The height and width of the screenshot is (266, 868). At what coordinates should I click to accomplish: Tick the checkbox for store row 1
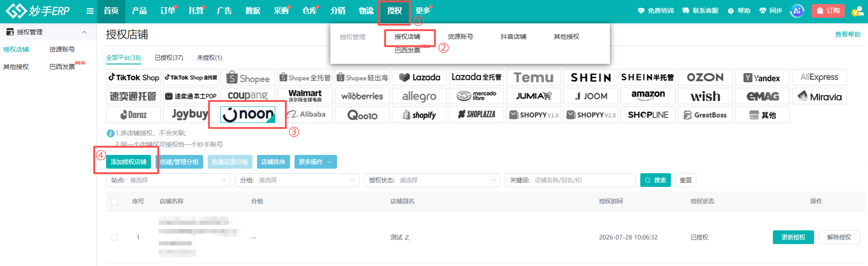click(114, 237)
